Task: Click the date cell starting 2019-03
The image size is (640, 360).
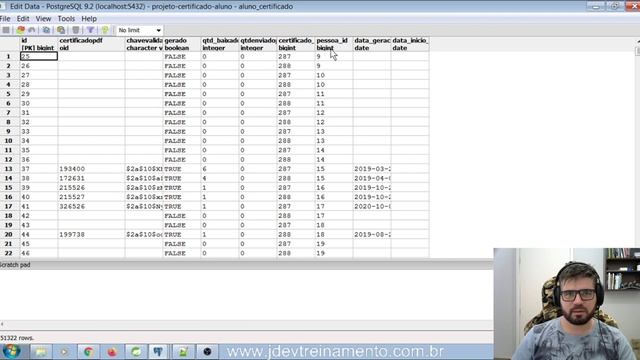Action: coord(372,169)
